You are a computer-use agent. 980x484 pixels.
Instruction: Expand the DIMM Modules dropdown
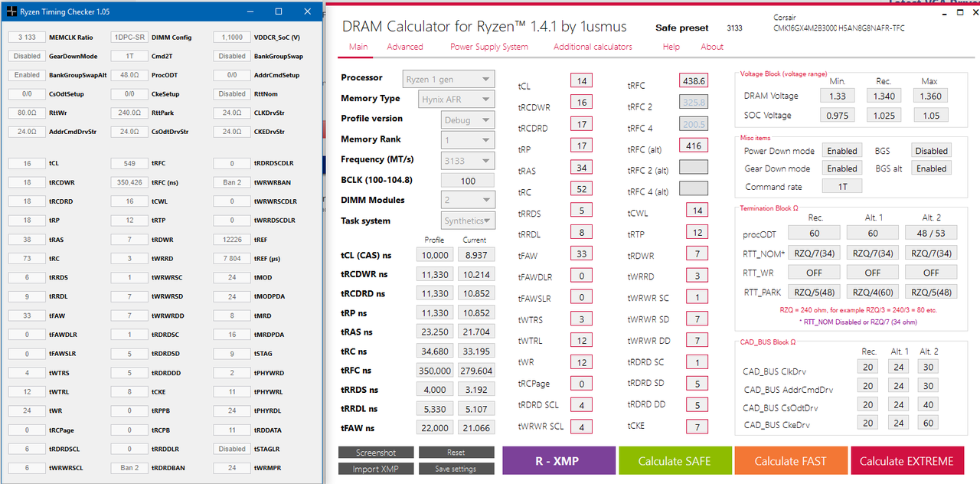(469, 201)
